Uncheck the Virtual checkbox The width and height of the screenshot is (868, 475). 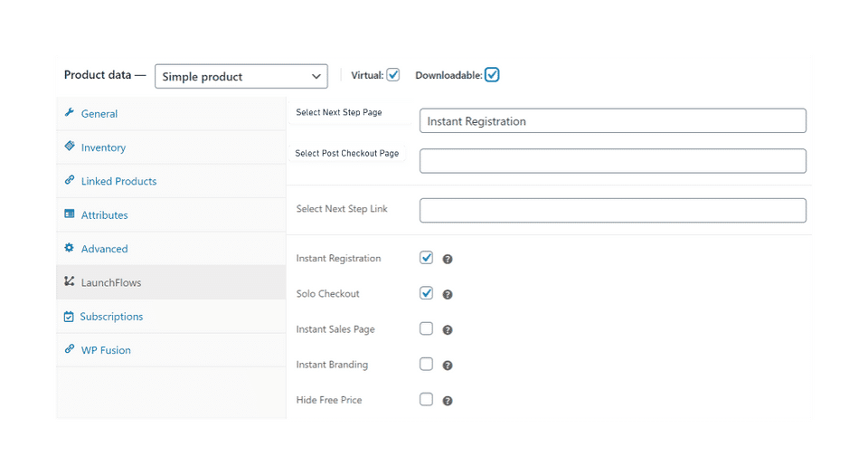pos(393,75)
